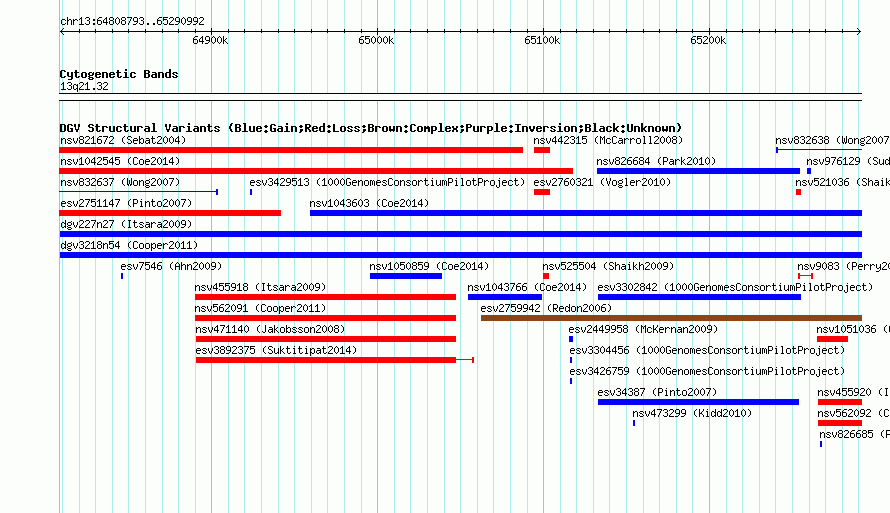The width and height of the screenshot is (890, 513).
Task: Click the red esv2751147 loss bar
Action: [170, 213]
